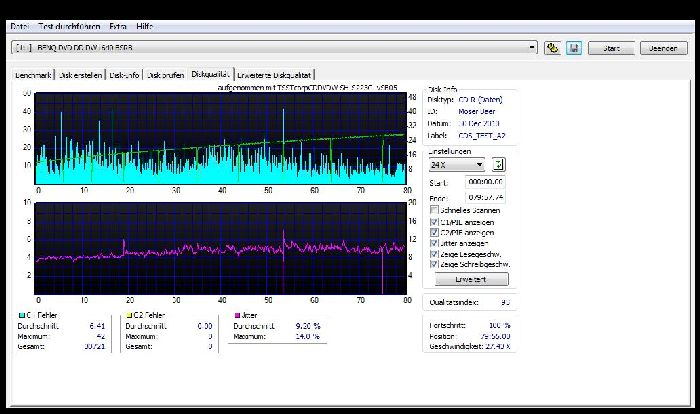
Task: Click the Start button
Action: point(611,48)
